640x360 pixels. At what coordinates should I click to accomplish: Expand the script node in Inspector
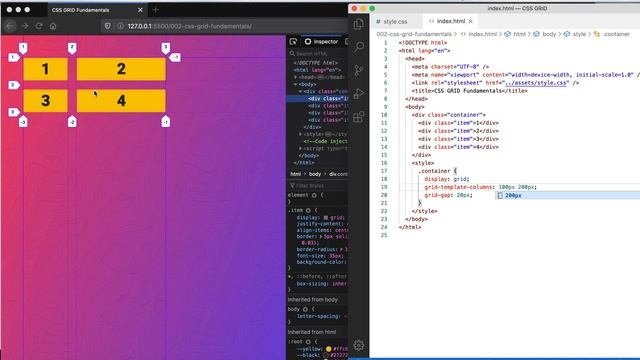point(300,149)
